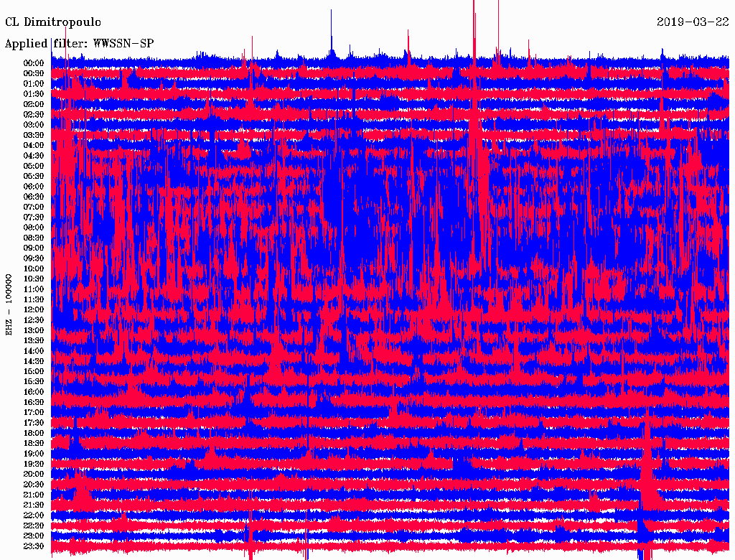Select the 02:00 time label
Viewport: 735px width, 560px height.
click(x=34, y=104)
